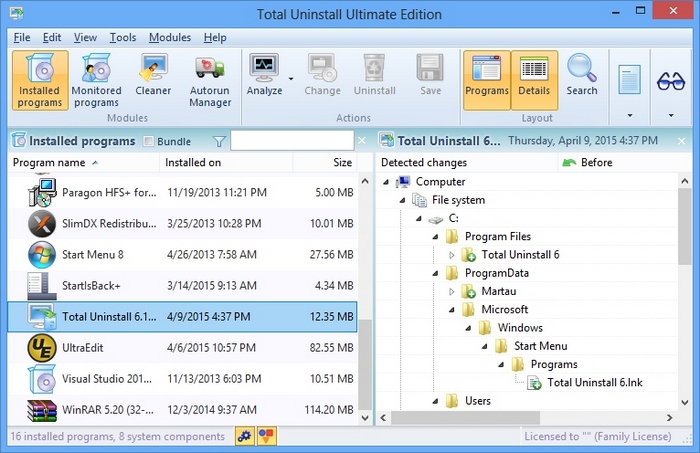Screen dimensions: 700x453
Task: Open the Monitored programs module
Action: click(x=96, y=79)
